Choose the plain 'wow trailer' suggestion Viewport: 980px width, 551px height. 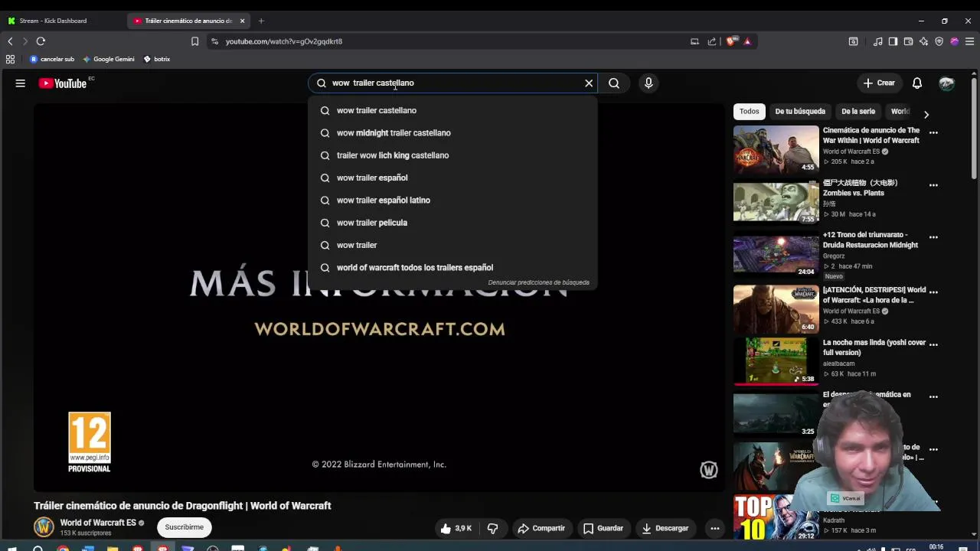coord(452,245)
